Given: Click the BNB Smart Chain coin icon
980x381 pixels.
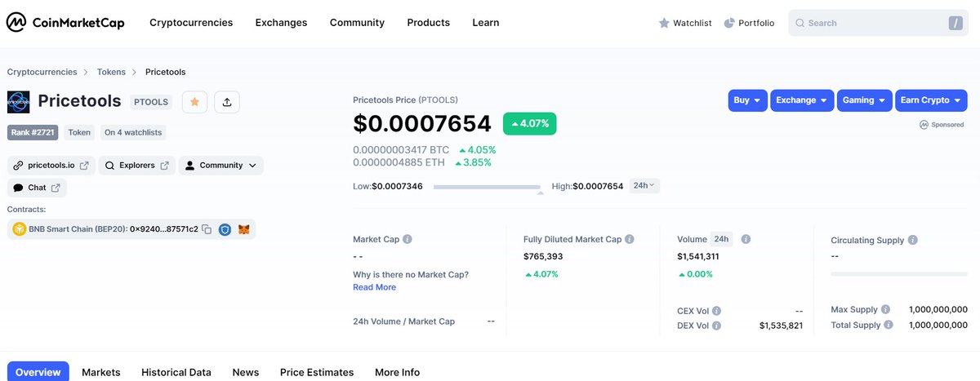Looking at the screenshot, I should (19, 230).
